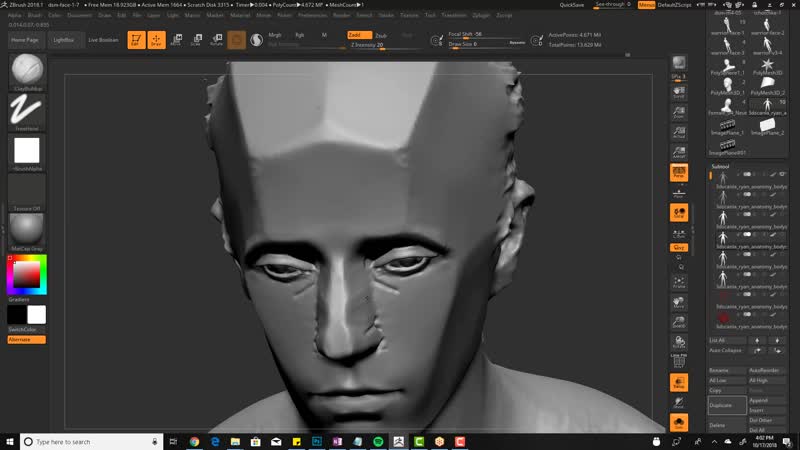Switch to the Move transform tool
Image resolution: width=800 pixels, height=450 pixels.
click(x=176, y=40)
